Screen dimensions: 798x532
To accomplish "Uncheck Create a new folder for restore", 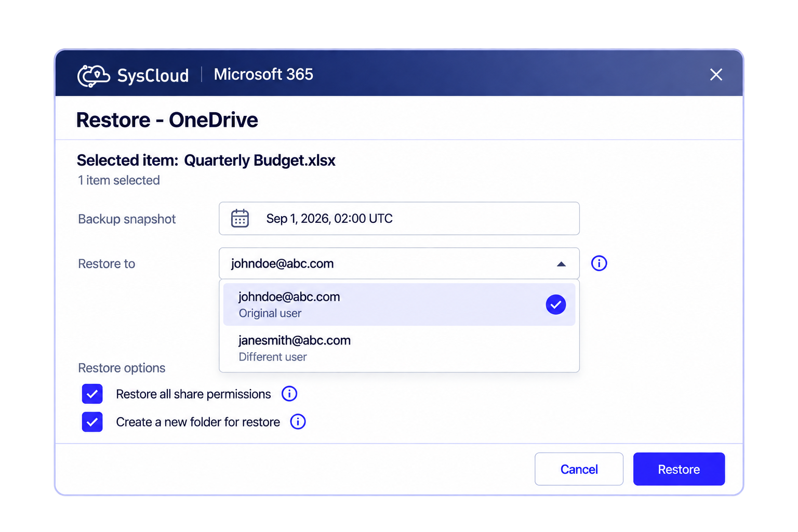I will [x=92, y=422].
